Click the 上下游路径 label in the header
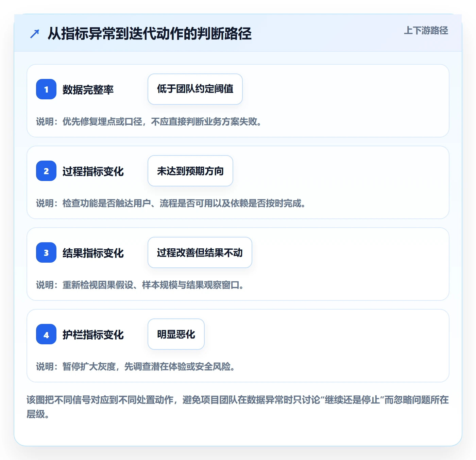 (x=426, y=31)
